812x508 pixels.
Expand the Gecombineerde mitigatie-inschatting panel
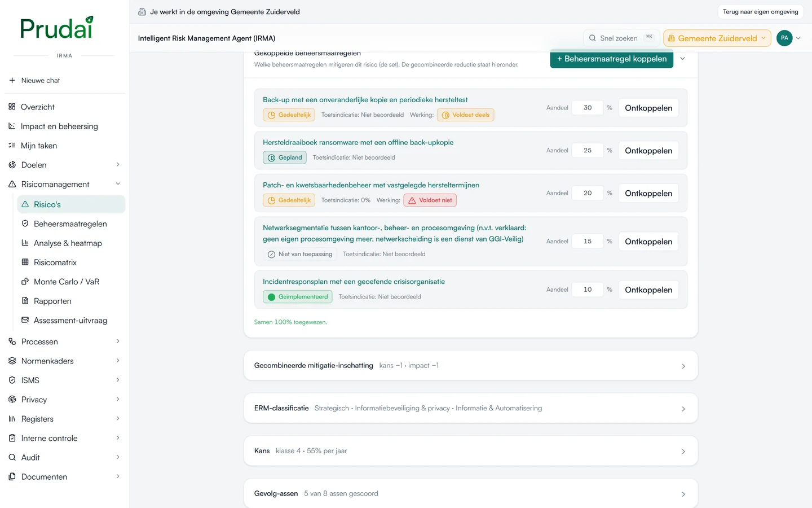point(471,366)
